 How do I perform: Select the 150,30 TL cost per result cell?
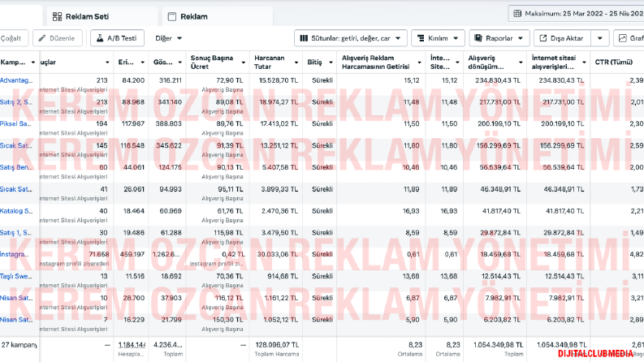228,320
